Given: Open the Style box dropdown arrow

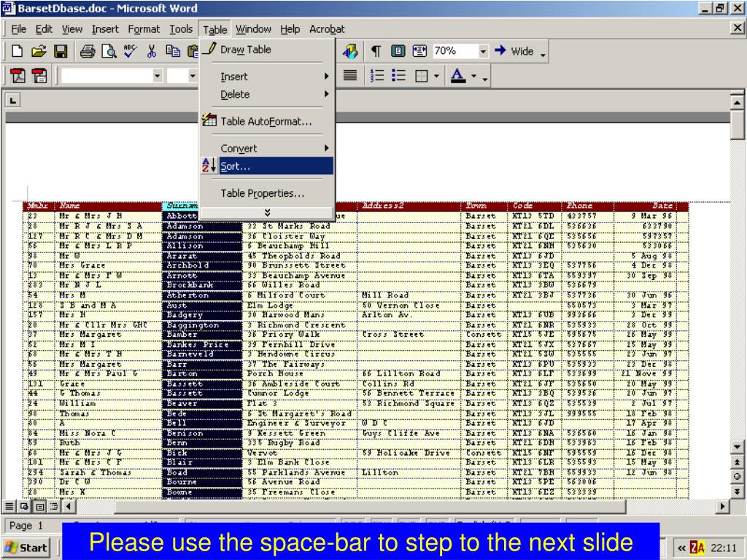Looking at the screenshot, I should coord(158,76).
